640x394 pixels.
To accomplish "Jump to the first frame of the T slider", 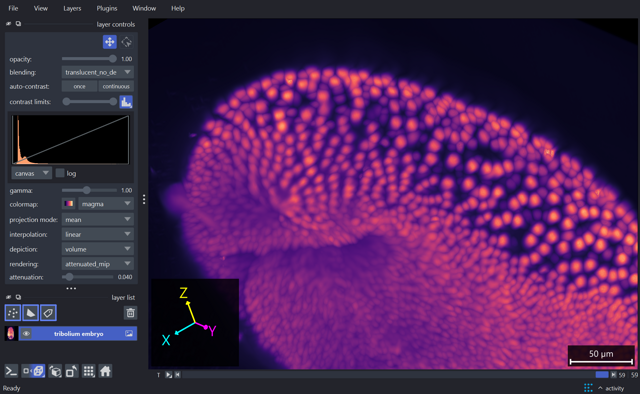I will coord(178,375).
